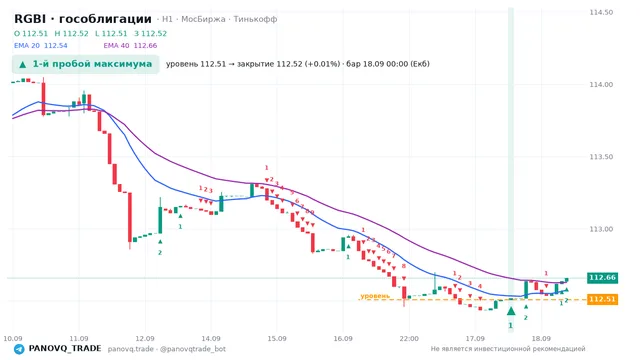Click the 'PANOVQ_TRADE' brand text
Viewport: 640px width, 360px height.
[x=65, y=349]
